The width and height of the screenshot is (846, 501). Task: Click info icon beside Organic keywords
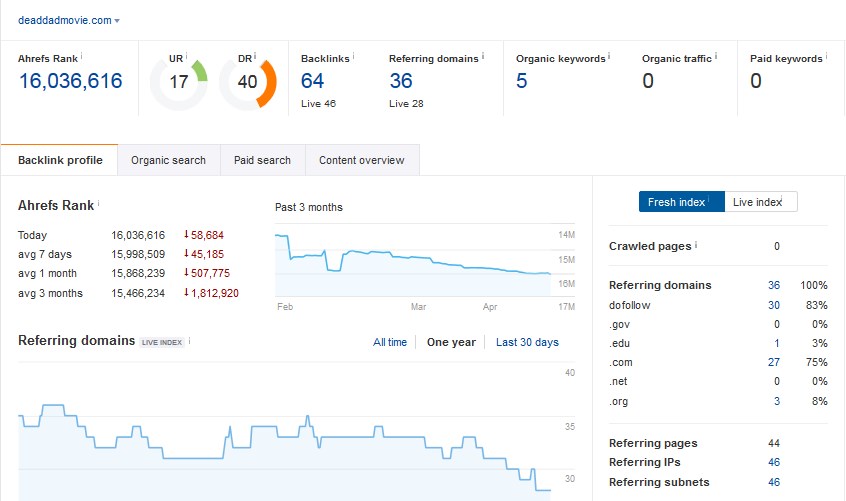click(609, 57)
